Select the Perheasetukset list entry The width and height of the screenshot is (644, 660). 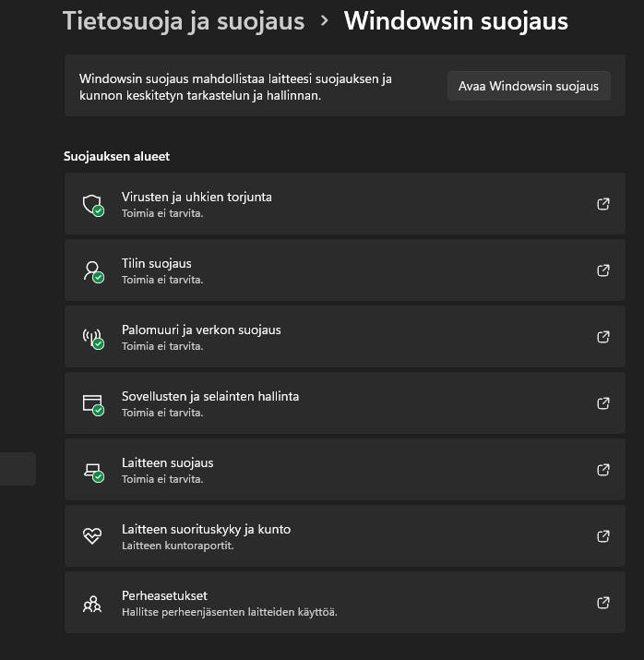164,596
